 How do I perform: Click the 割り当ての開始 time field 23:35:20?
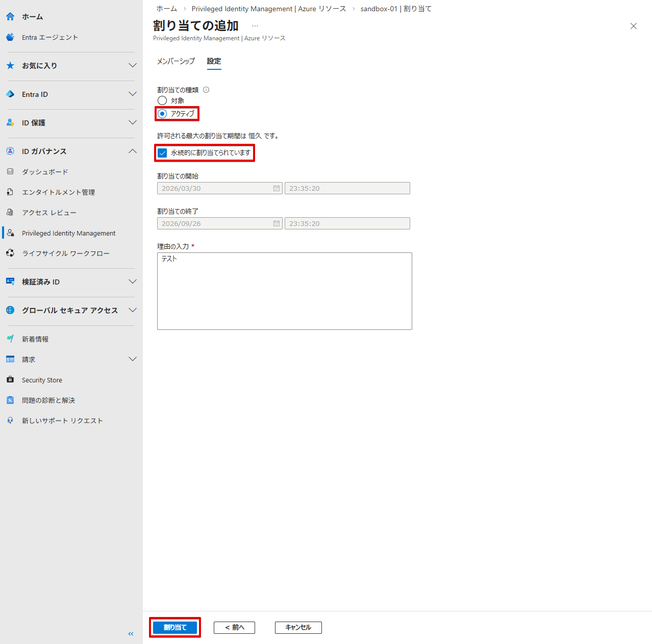coord(347,188)
